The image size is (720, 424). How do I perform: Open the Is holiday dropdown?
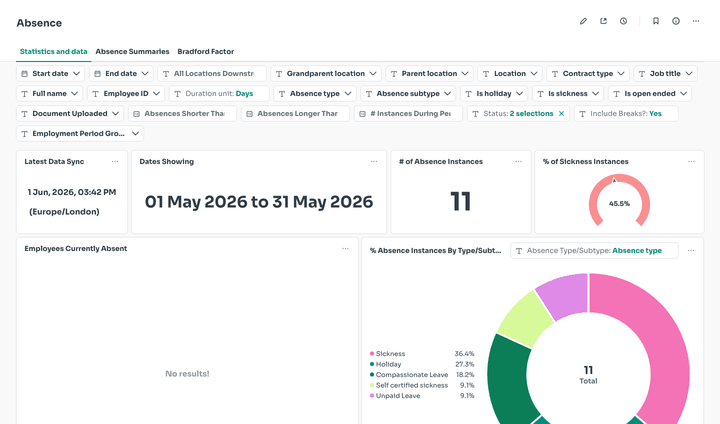[x=494, y=94]
